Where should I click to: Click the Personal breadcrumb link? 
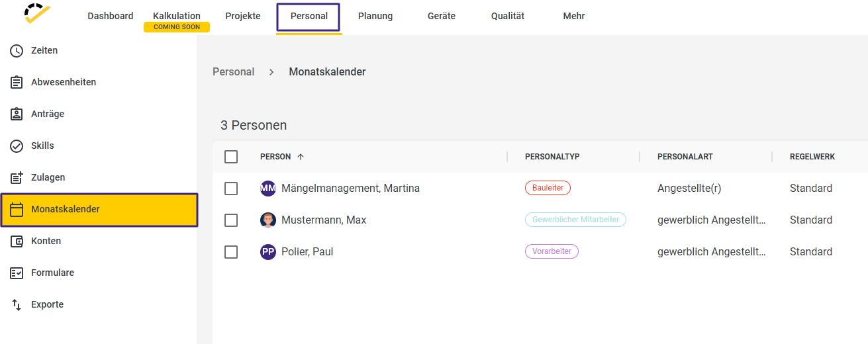click(233, 71)
